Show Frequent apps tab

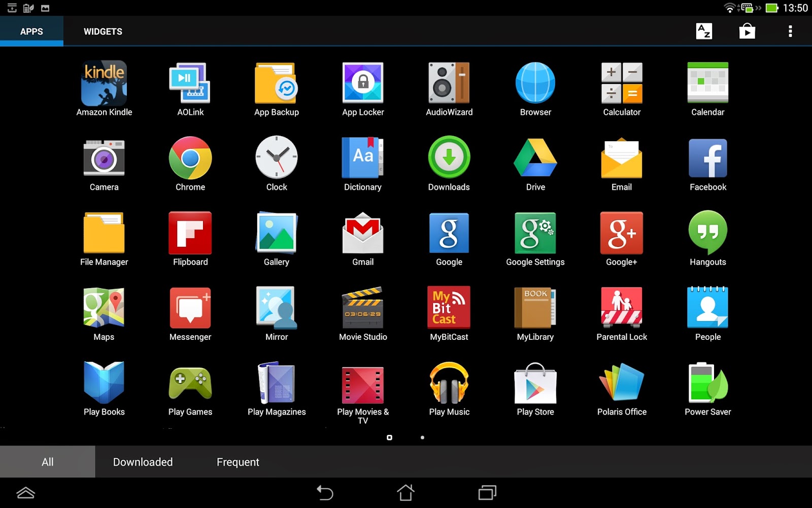(238, 462)
